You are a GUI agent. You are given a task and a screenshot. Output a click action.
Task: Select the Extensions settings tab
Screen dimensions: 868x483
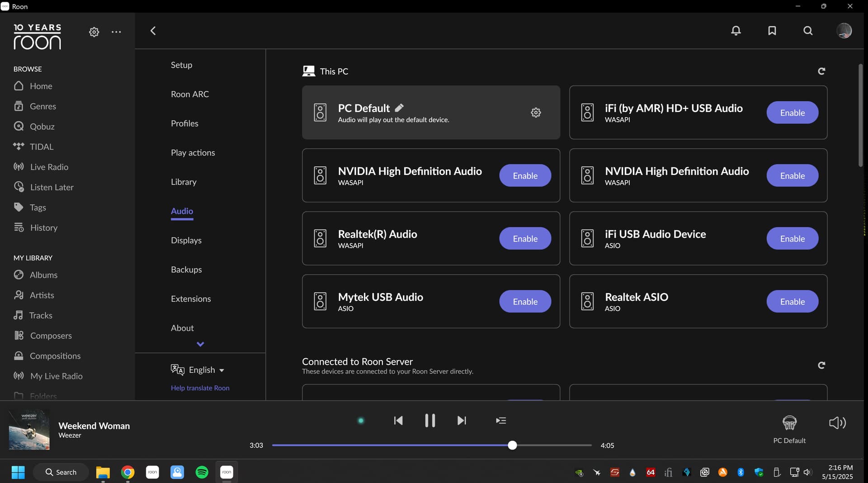[191, 299]
